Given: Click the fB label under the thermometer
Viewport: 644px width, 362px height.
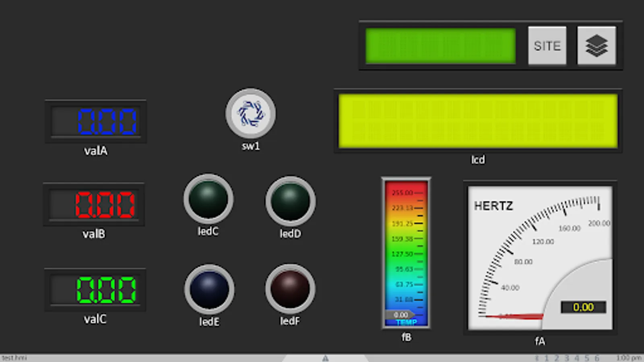Looking at the screenshot, I should 407,337.
